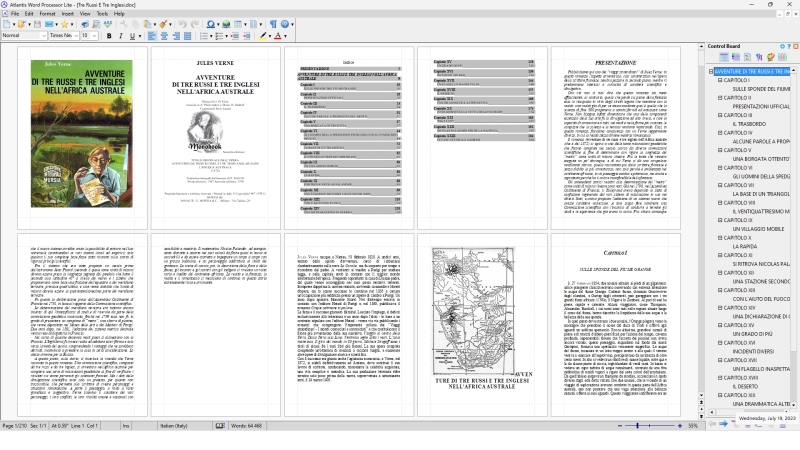Click the Paste clipboard icon

[x=147, y=24]
